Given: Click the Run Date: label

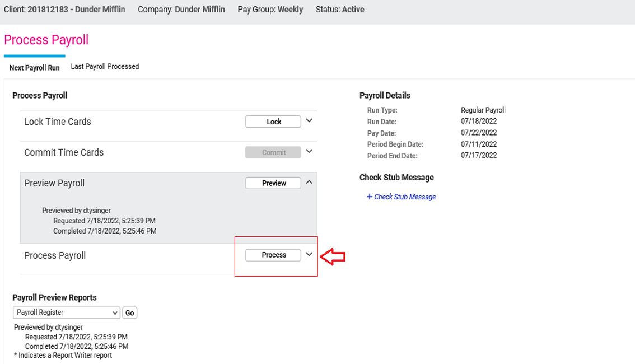Looking at the screenshot, I should point(382,122).
